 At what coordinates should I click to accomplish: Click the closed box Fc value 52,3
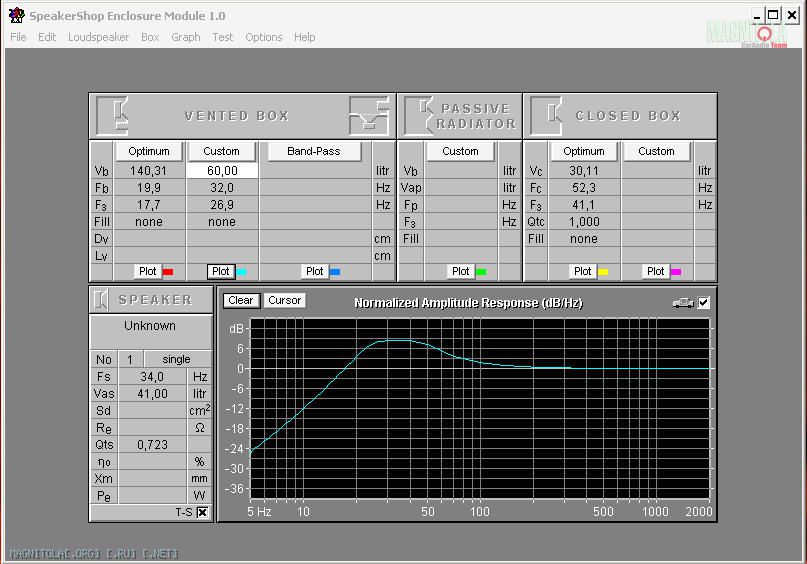pos(584,188)
